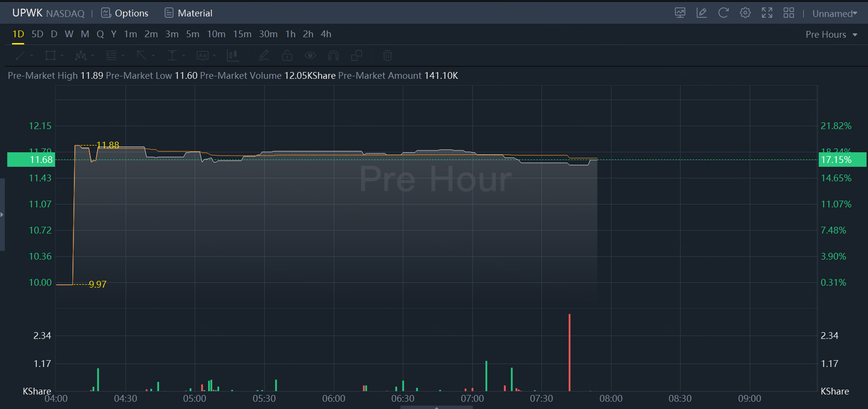Open the chart monitor icon in header
868x409 pixels.
[680, 13]
